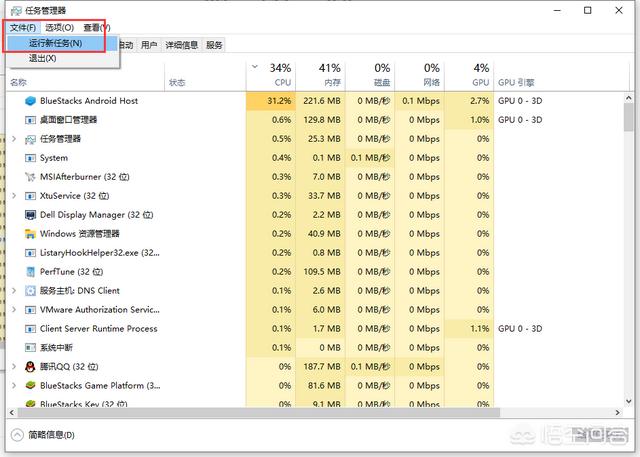Click the 简略信息(D) button
This screenshot has width=640, height=457.
pos(51,435)
